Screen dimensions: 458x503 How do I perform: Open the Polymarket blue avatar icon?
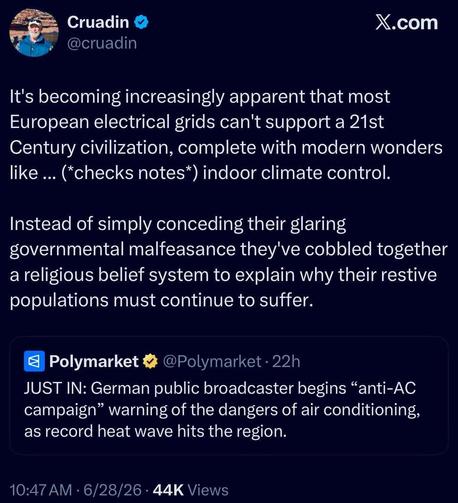[34, 361]
